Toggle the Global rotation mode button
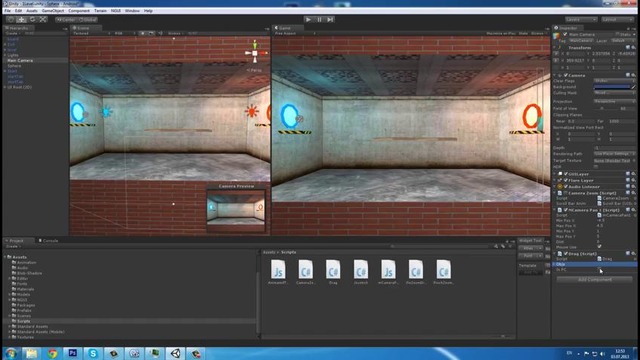 (x=87, y=20)
